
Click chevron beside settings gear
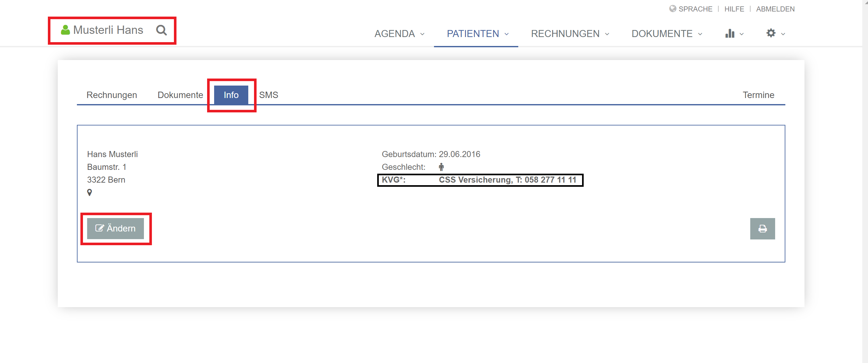(783, 34)
